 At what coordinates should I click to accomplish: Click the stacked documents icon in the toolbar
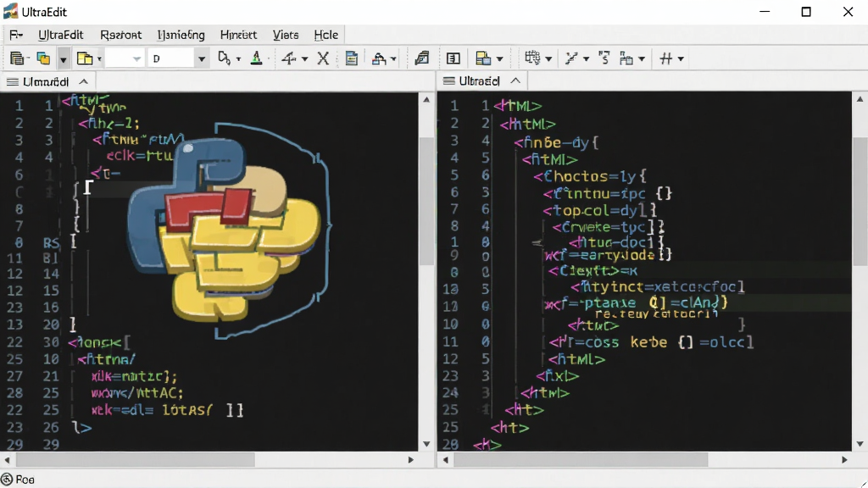18,58
